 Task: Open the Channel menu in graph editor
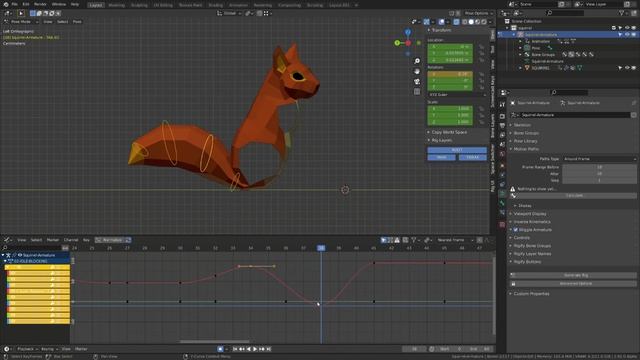pyautogui.click(x=71, y=240)
